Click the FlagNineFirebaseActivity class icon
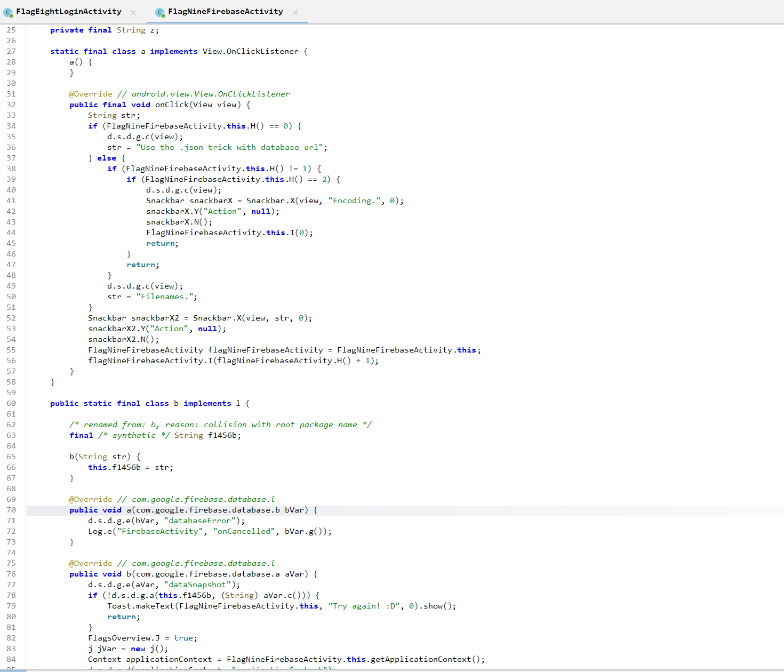 pos(160,12)
